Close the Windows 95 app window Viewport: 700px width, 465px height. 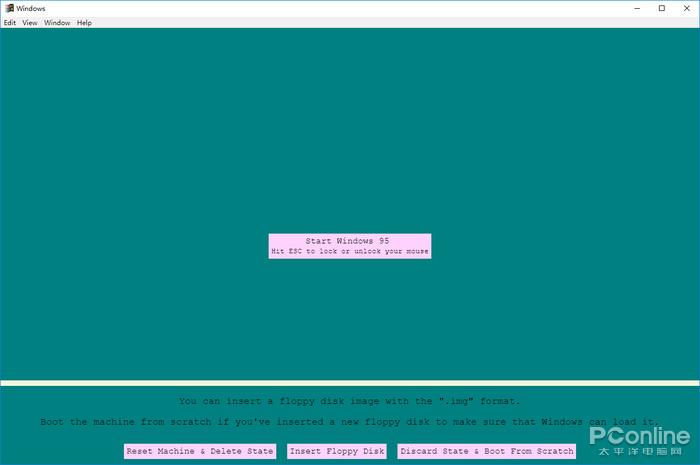click(687, 8)
